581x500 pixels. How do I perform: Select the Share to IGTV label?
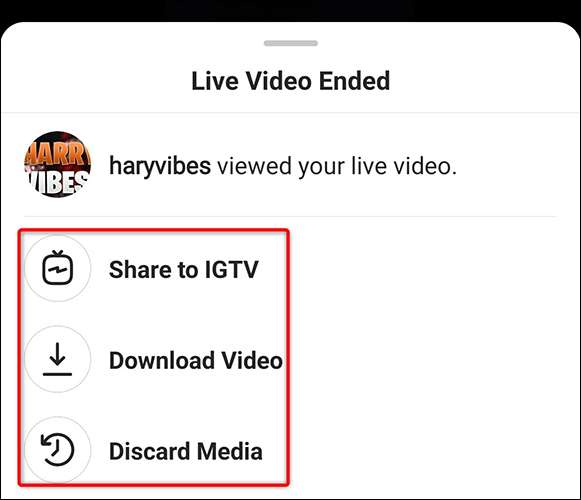click(184, 269)
